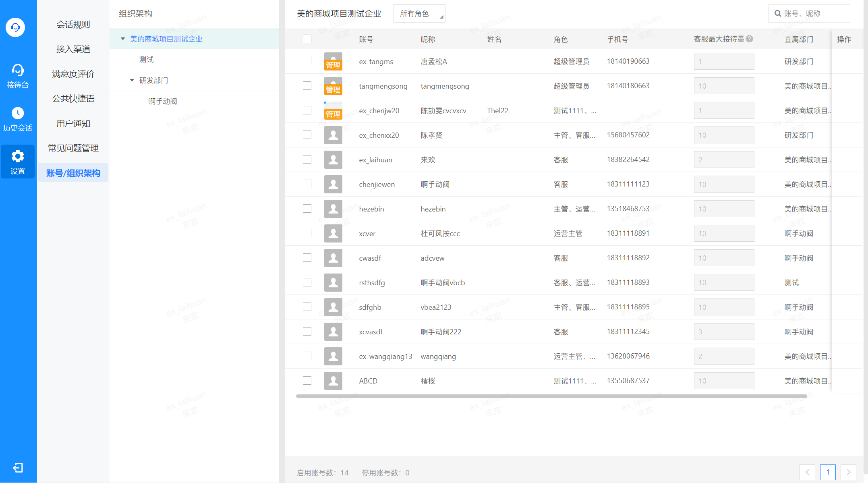Check the ex_laihuan row checkbox
This screenshot has width=868, height=483.
tap(307, 160)
